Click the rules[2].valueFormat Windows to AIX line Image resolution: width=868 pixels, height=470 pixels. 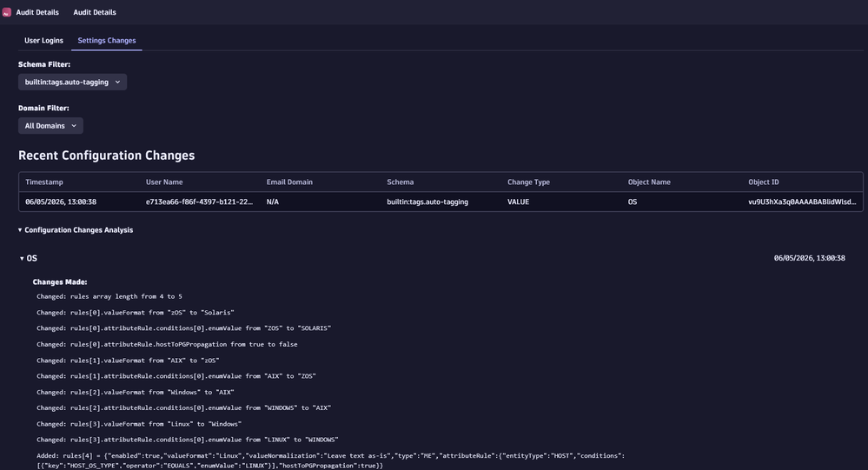click(135, 392)
